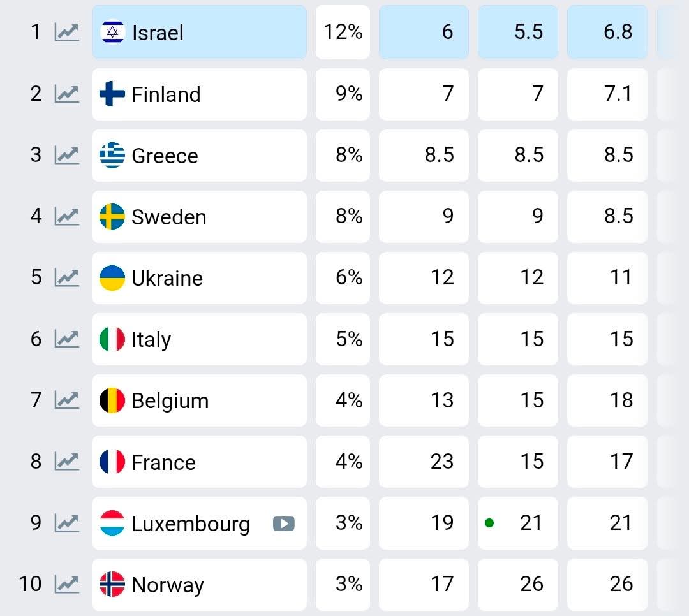The height and width of the screenshot is (616, 689).
Task: Click Luxembourg's odds cell with green dot
Action: point(517,524)
